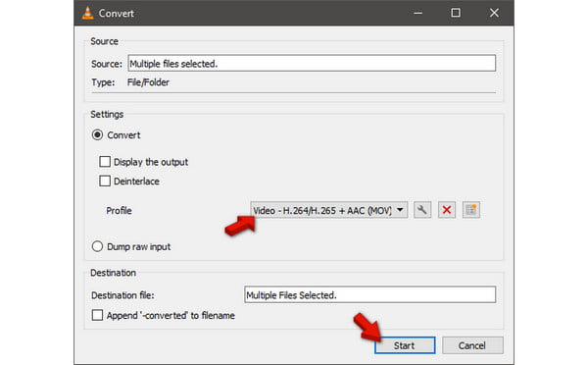
Task: Click the Source: label
Action: pos(107,64)
